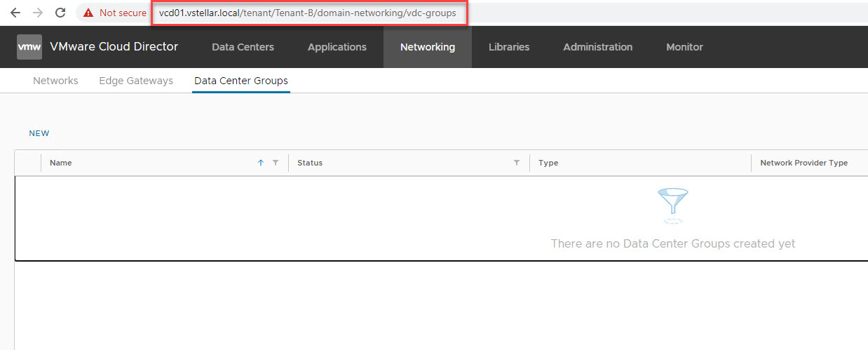The width and height of the screenshot is (868, 350).
Task: Click the browser forward arrow
Action: pos(38,13)
